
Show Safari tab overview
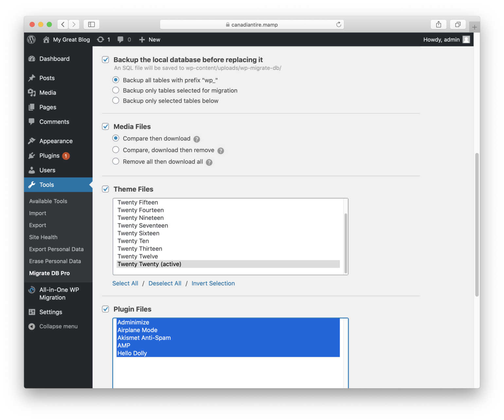coord(458,24)
